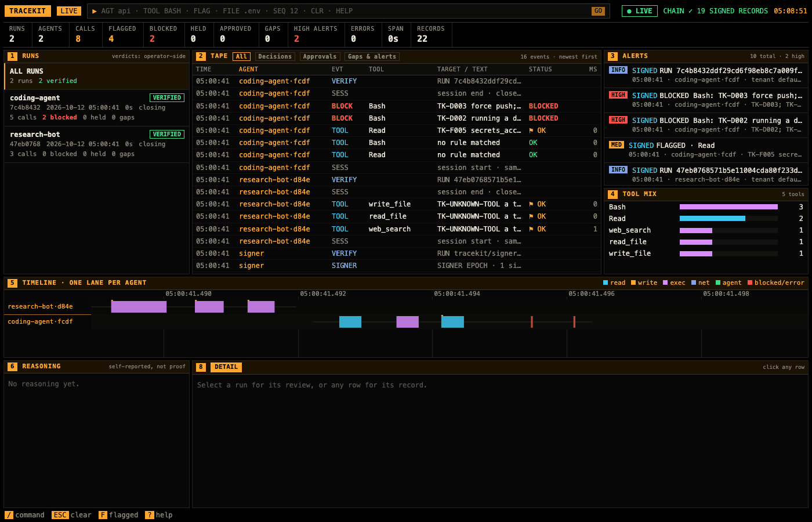Click the panel 4 TOOL MIX number badge
This screenshot has height=522, width=812.
coord(612,194)
